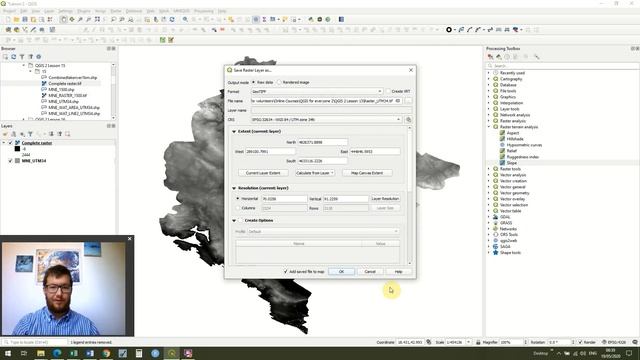Open the Processing menu
Screen dimensions: 640x360
coord(204,11)
